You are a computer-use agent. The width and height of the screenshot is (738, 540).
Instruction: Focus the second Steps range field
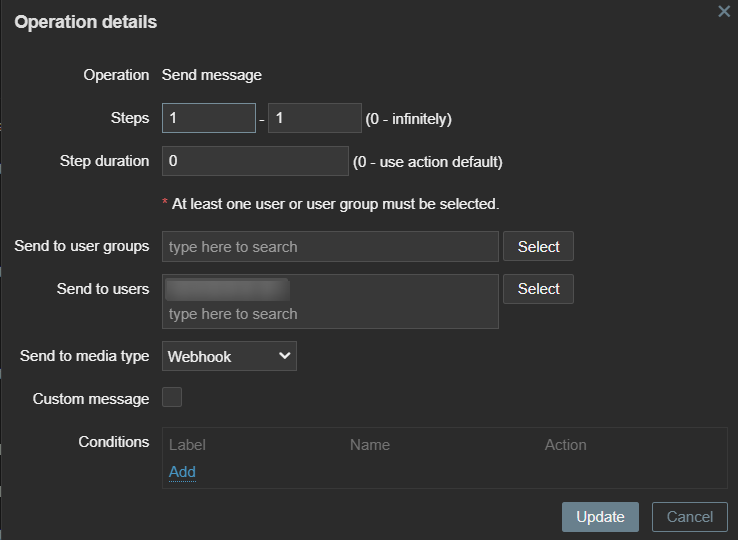tap(314, 118)
